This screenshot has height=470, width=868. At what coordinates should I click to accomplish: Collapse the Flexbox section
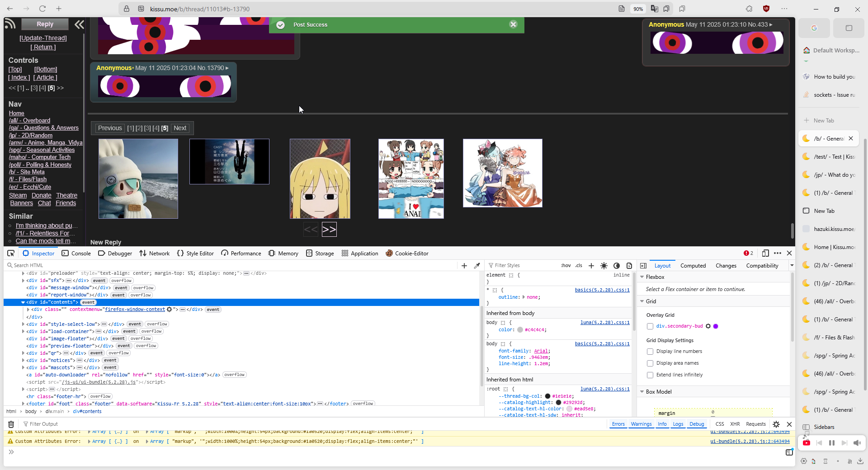[x=642, y=277]
